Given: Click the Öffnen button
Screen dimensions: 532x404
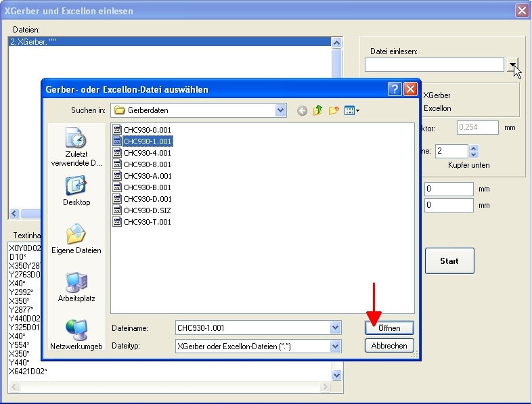Looking at the screenshot, I should tap(389, 328).
